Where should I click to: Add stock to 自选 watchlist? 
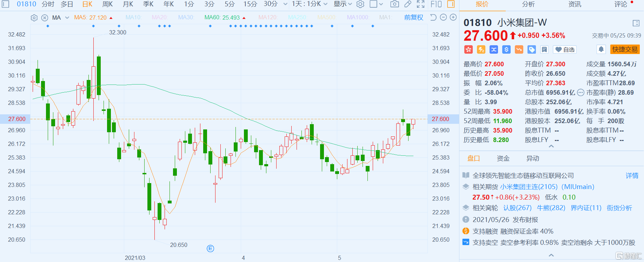click(x=565, y=49)
